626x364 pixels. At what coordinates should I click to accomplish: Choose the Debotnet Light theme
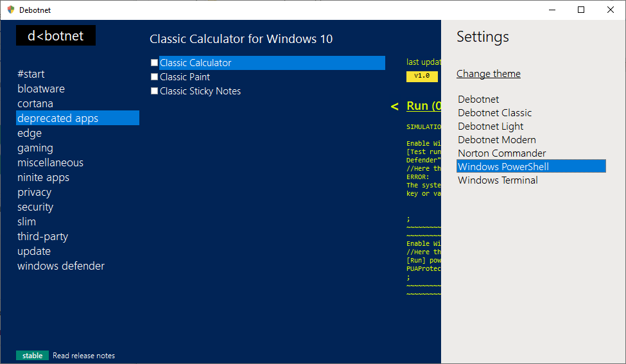491,126
